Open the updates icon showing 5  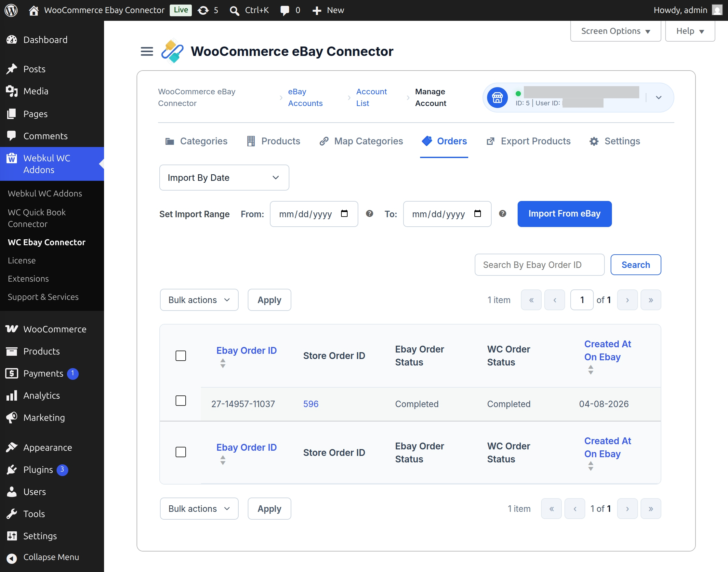tap(203, 10)
